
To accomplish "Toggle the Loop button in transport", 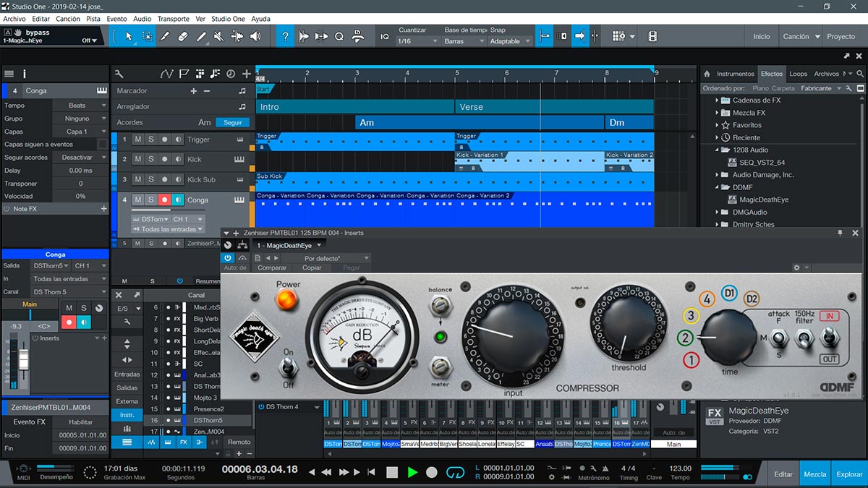I will click(x=455, y=472).
